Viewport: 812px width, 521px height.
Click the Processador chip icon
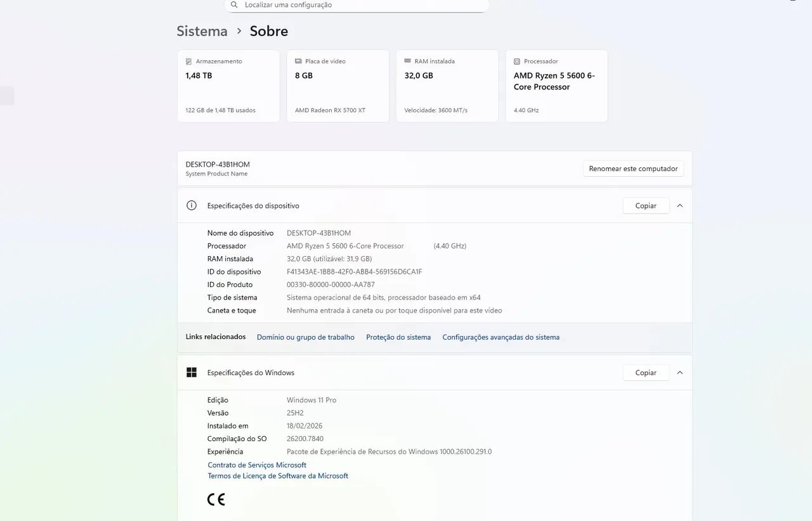tap(517, 61)
